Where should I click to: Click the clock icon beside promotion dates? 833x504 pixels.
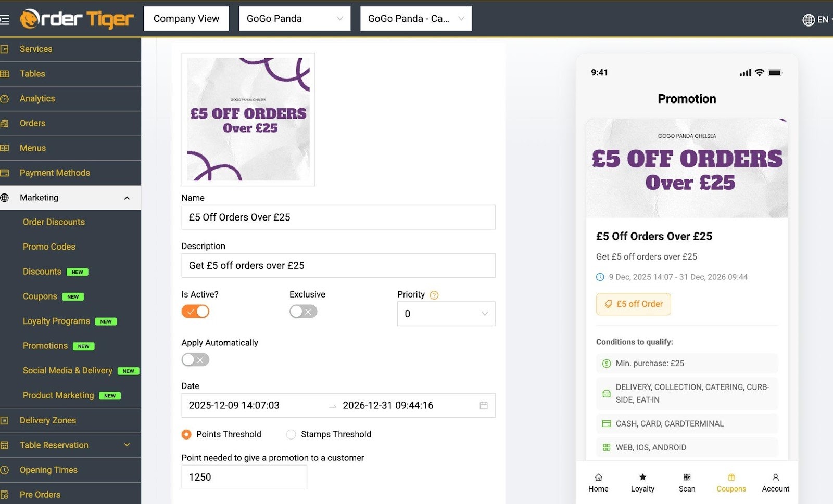click(600, 277)
